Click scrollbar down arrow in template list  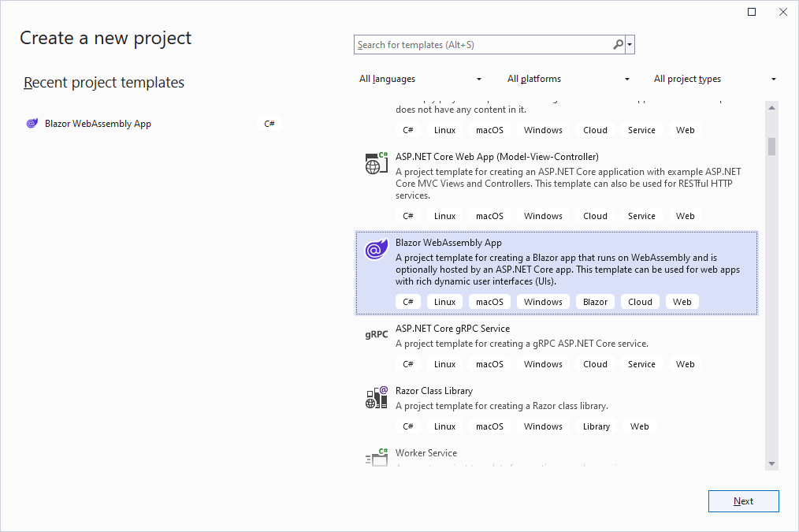coord(771,463)
